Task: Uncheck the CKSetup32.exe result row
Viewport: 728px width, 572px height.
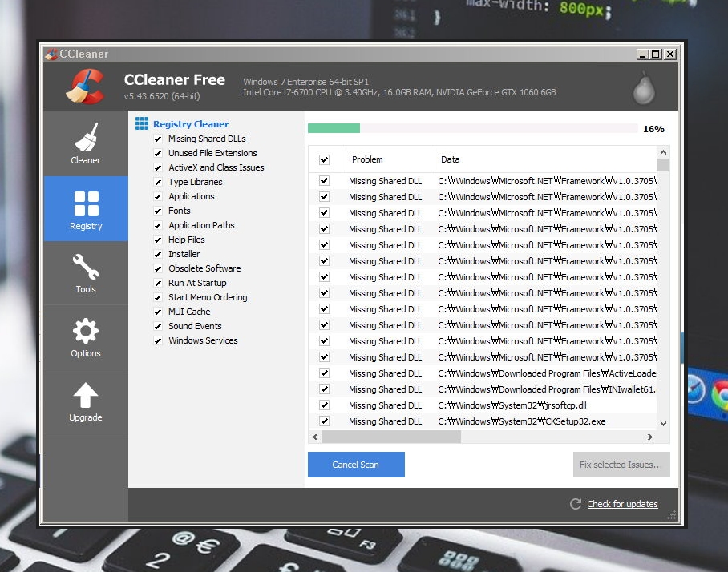Action: coord(324,421)
